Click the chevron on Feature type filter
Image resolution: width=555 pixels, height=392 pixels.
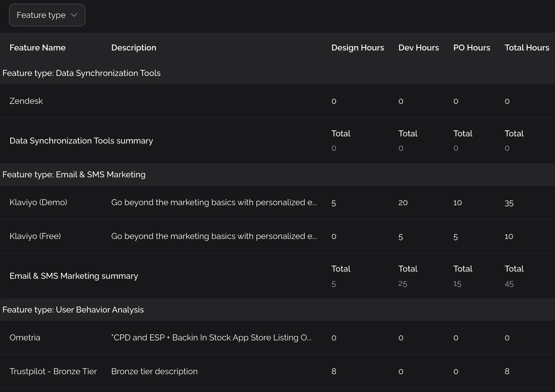click(74, 16)
